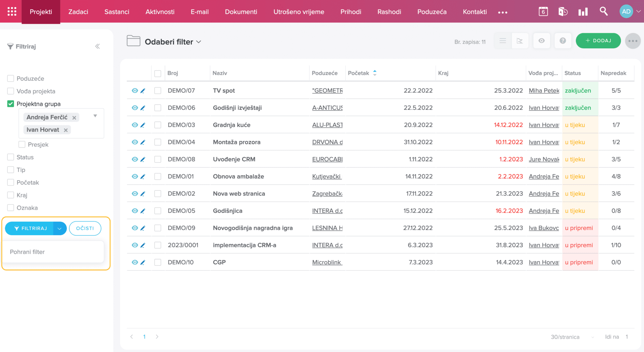Uncheck the Projektna grupa filter checkbox
644x352 pixels.
click(x=11, y=104)
